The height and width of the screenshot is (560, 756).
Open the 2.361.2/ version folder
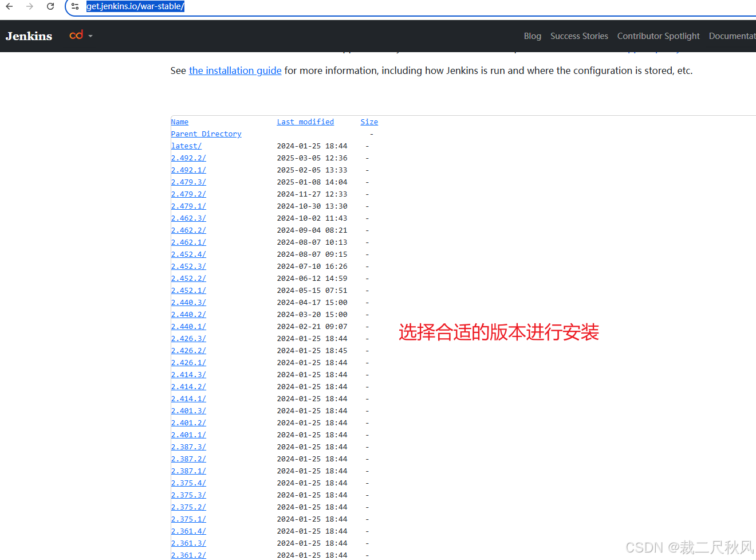click(x=188, y=555)
